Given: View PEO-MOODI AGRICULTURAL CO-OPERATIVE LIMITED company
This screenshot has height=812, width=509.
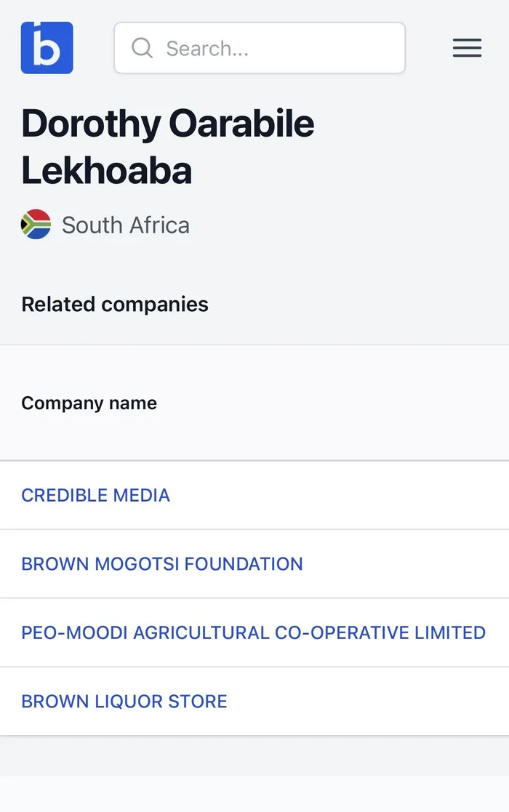Looking at the screenshot, I should coord(253,632).
